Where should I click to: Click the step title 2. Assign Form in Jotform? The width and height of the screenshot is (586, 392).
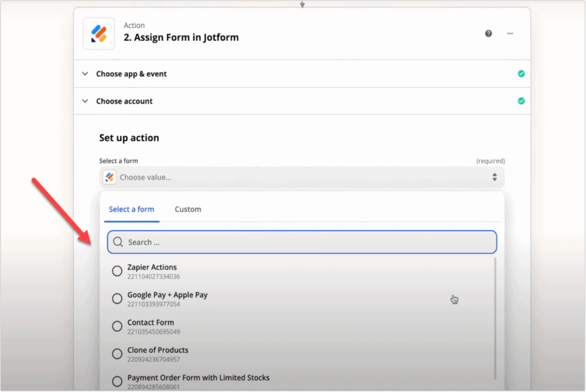181,37
